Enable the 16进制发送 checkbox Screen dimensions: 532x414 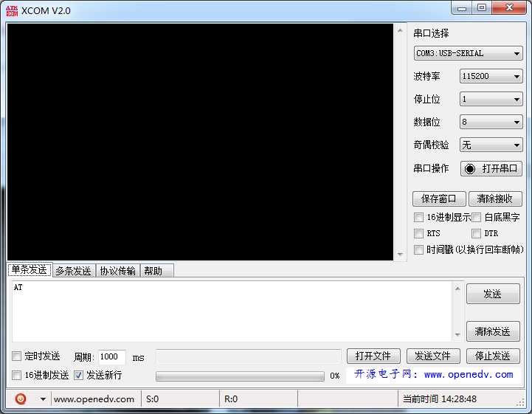click(16, 376)
